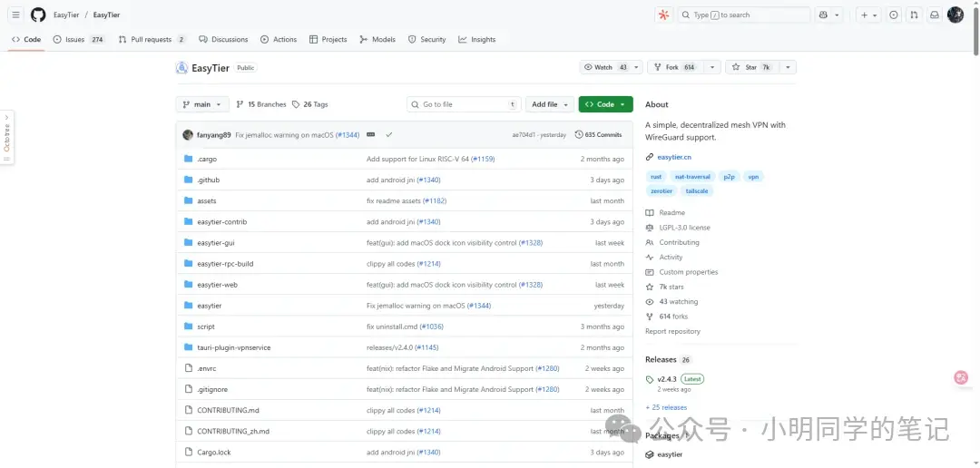980x468 pixels.
Task: Switch to the Projects tab
Action: (328, 39)
